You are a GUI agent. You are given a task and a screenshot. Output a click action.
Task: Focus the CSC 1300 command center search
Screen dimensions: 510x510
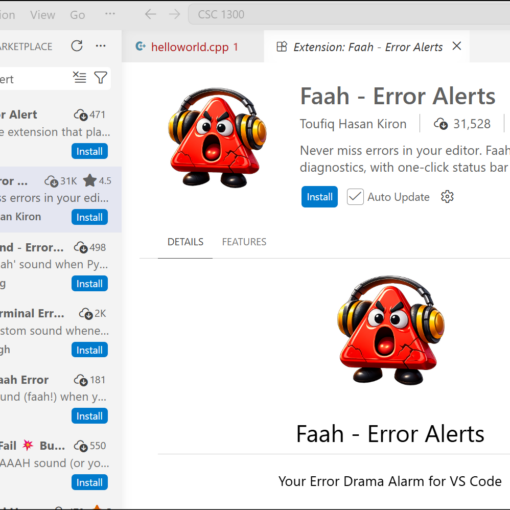point(349,14)
